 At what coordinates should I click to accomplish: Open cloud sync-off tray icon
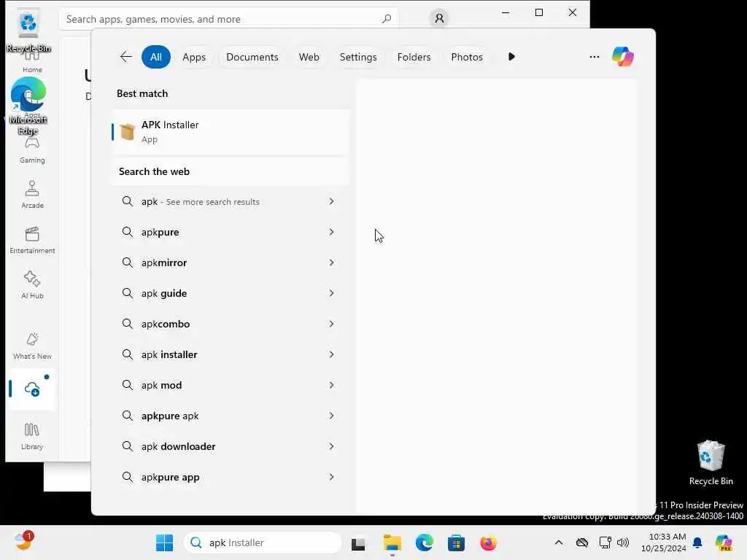click(581, 542)
